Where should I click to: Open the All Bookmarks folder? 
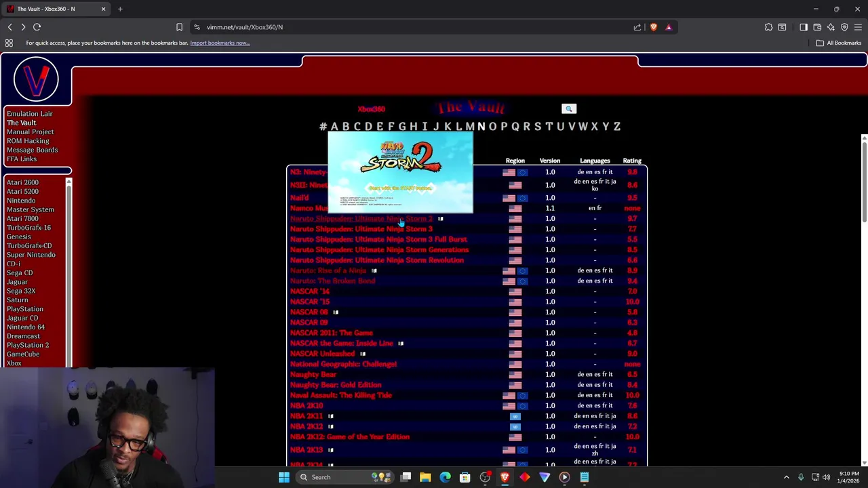pos(839,43)
